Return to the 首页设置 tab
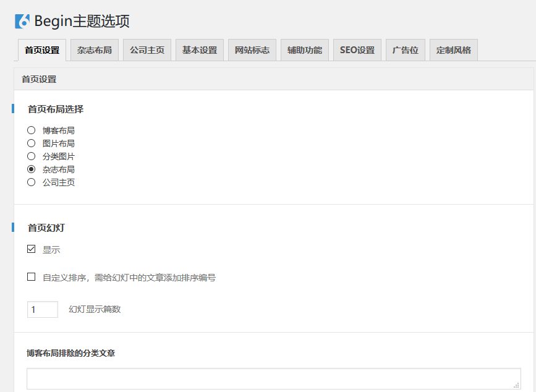Viewport: 536px width, 392px height. tap(41, 50)
